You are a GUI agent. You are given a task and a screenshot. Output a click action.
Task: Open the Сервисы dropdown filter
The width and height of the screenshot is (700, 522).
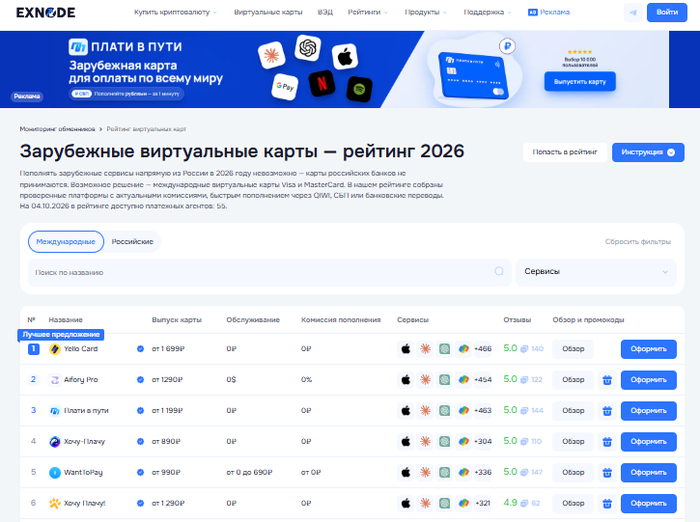pyautogui.click(x=596, y=271)
